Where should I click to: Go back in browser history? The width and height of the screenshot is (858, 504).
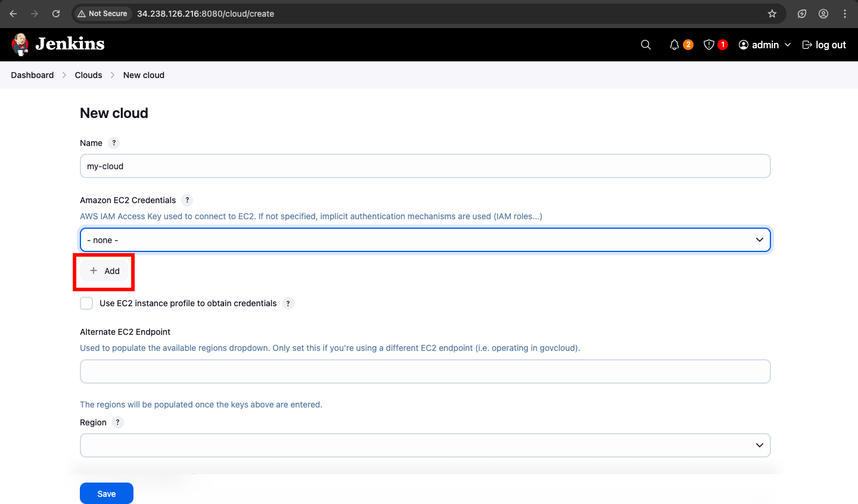13,14
